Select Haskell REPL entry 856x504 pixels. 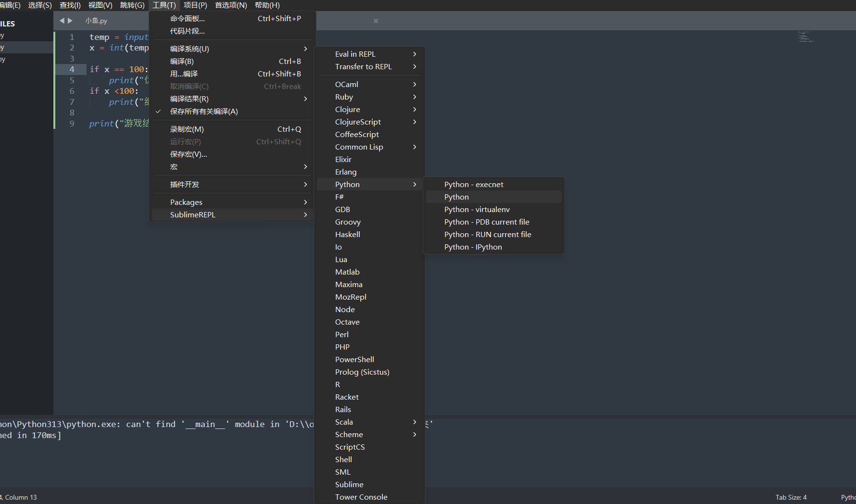[369, 235]
